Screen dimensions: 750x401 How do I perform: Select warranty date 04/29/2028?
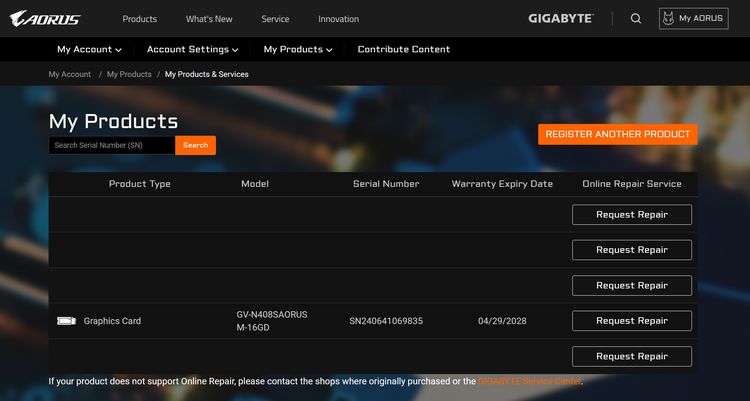point(502,321)
